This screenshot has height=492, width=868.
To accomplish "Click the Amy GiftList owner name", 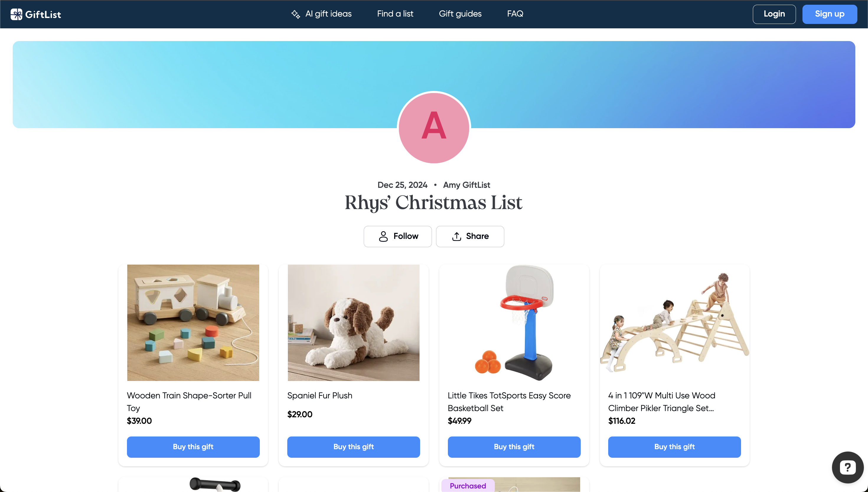I will click(x=466, y=185).
